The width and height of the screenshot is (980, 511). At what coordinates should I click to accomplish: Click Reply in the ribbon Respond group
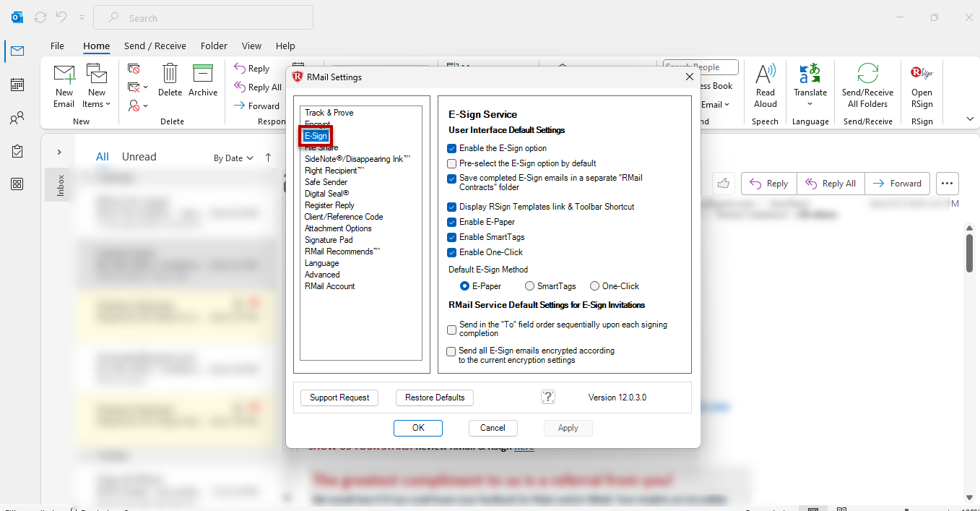click(252, 69)
